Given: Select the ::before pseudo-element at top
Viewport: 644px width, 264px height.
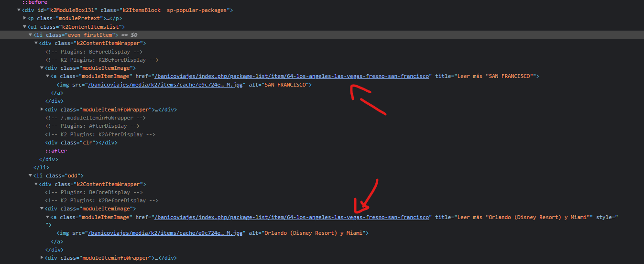Looking at the screenshot, I should 34,2.
